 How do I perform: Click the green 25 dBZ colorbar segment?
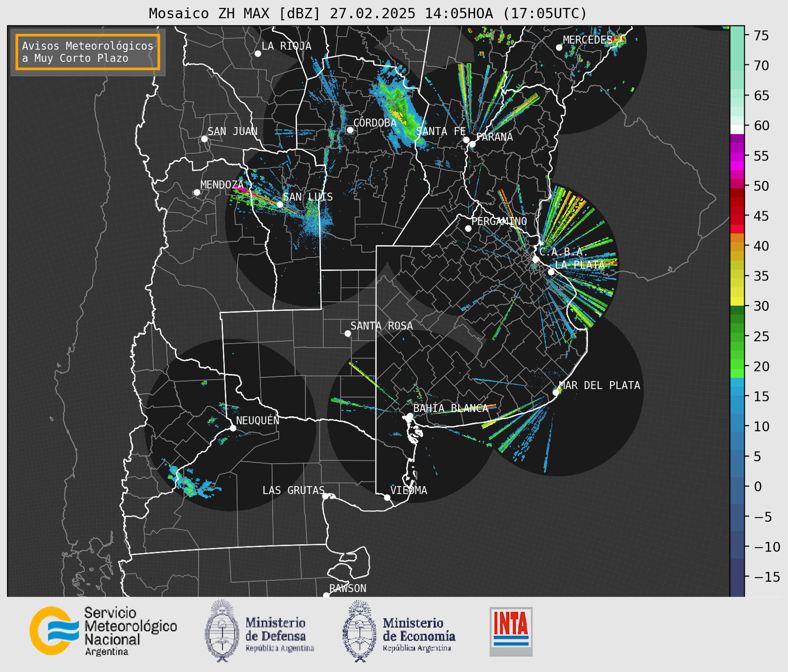click(x=737, y=336)
